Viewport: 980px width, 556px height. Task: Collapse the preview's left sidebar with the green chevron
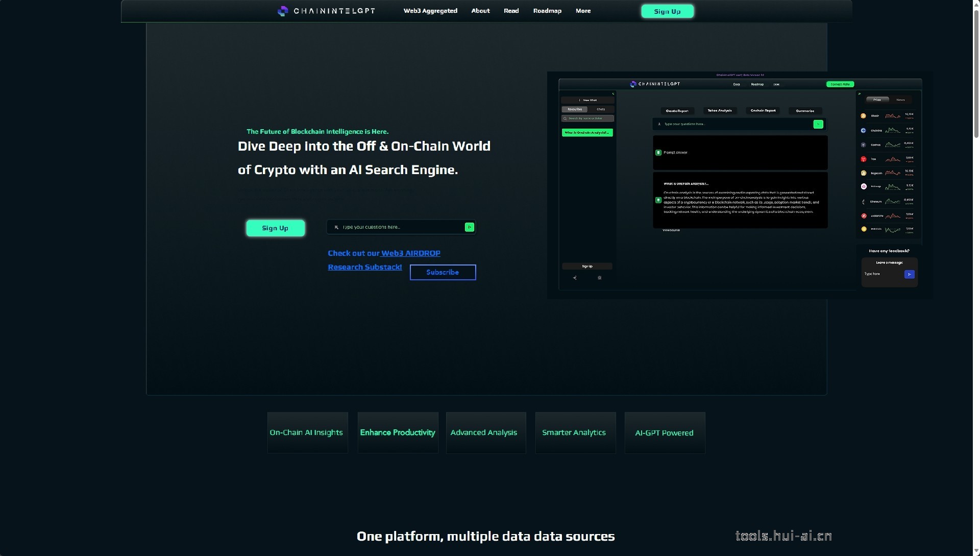pos(613,94)
